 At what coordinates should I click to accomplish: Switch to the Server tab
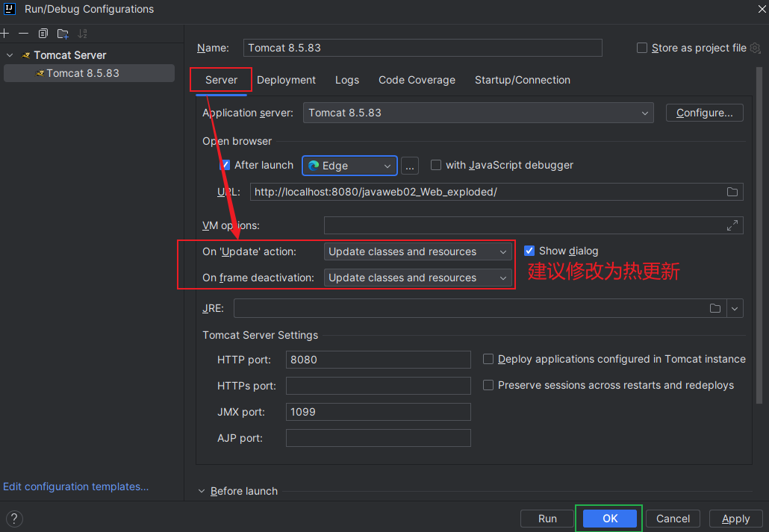pyautogui.click(x=221, y=80)
